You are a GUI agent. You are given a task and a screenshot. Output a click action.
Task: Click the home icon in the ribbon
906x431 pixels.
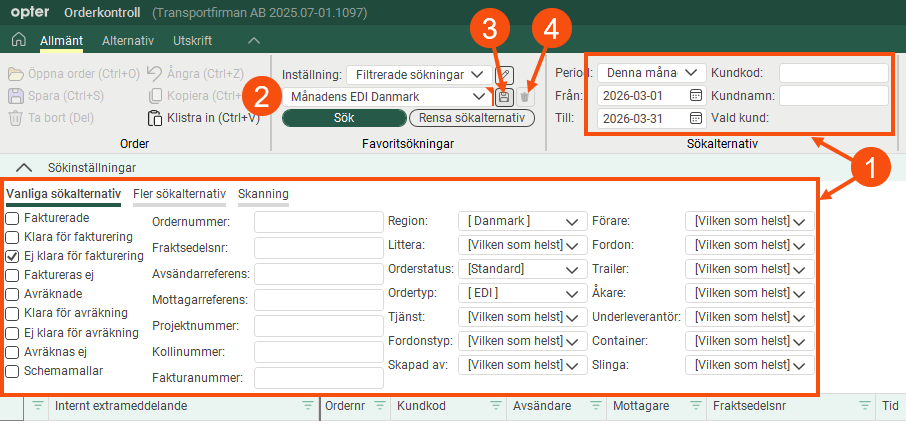point(18,40)
